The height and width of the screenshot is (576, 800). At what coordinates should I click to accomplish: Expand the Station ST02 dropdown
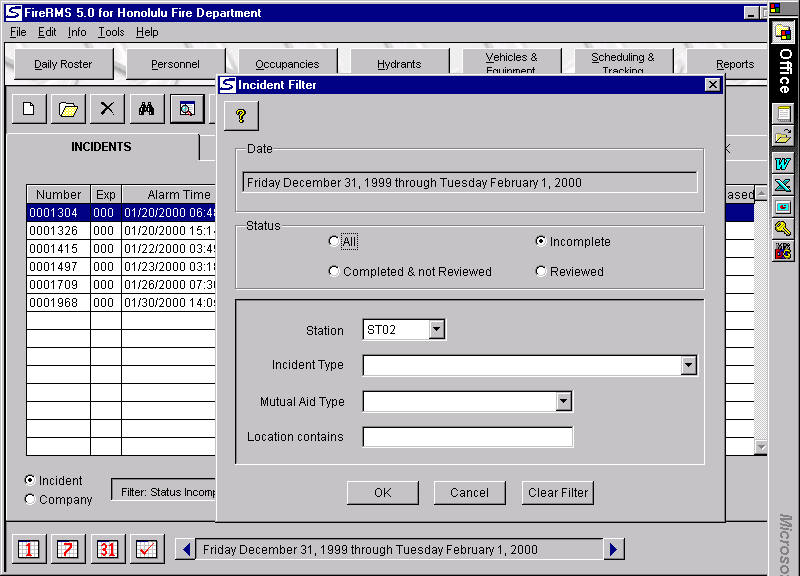[x=435, y=330]
